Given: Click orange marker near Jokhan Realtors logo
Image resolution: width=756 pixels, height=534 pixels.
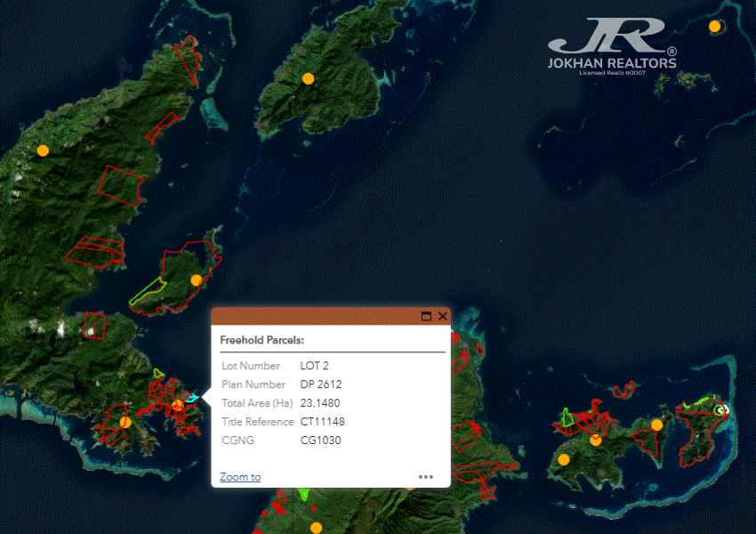Looking at the screenshot, I should (714, 27).
